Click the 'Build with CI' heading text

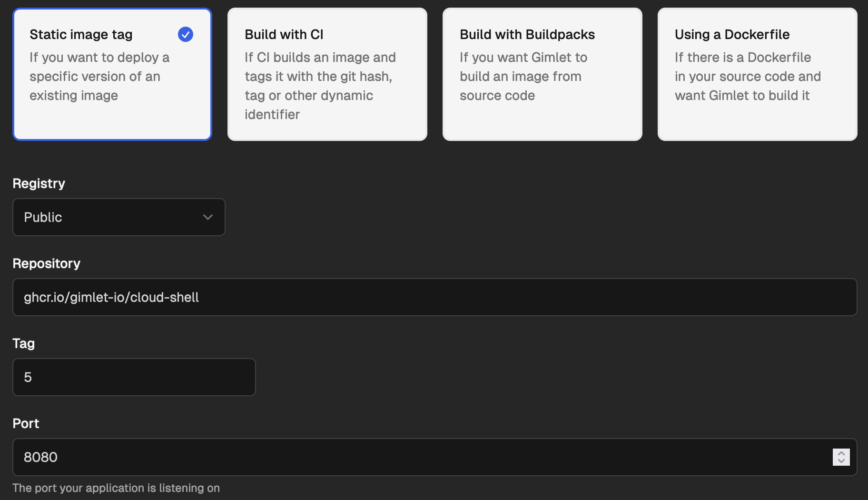pos(284,34)
